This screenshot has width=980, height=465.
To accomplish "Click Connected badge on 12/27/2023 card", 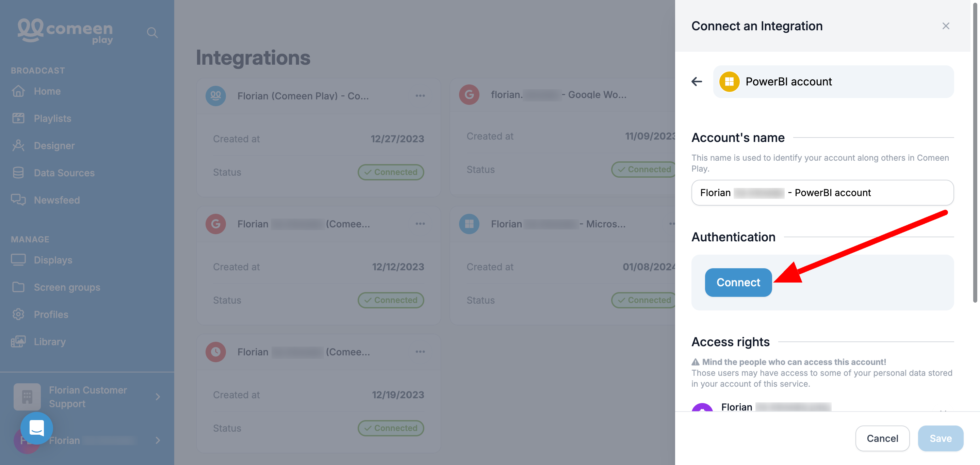I will click(x=391, y=172).
